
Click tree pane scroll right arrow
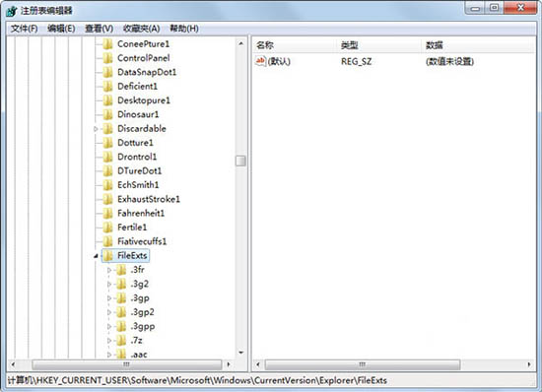[229, 364]
